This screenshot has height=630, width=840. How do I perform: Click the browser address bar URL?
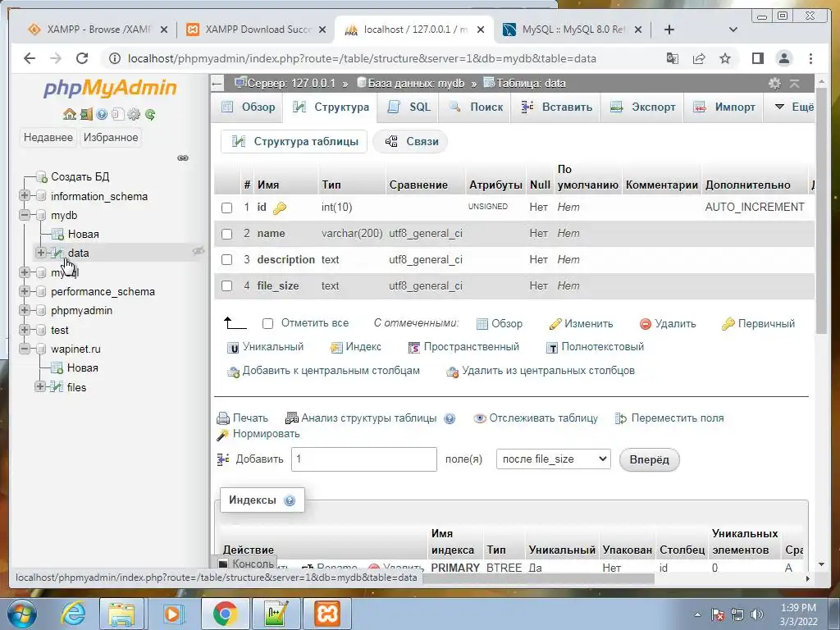362,58
